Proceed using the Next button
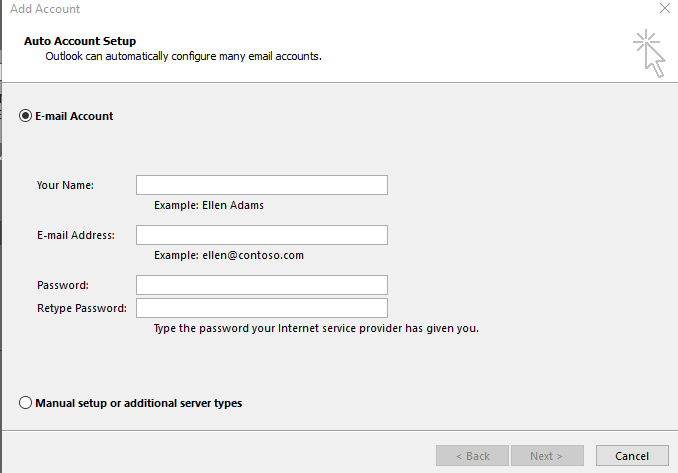This screenshot has width=678, height=473. tap(547, 456)
